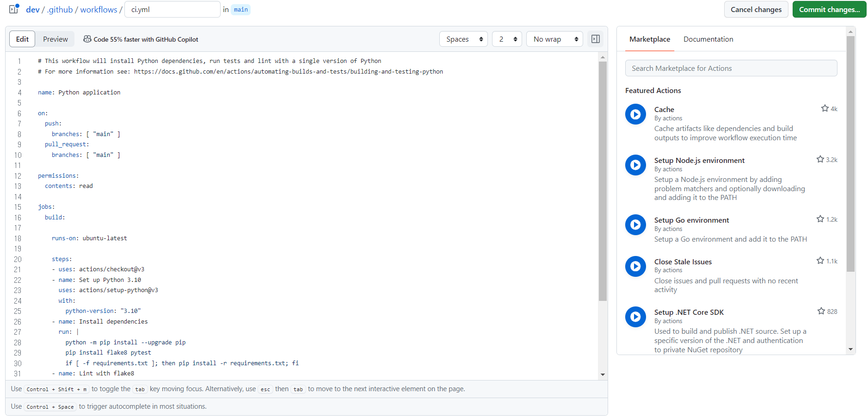868x418 pixels.
Task: Open the workflows folder breadcrumb link
Action: coord(98,10)
